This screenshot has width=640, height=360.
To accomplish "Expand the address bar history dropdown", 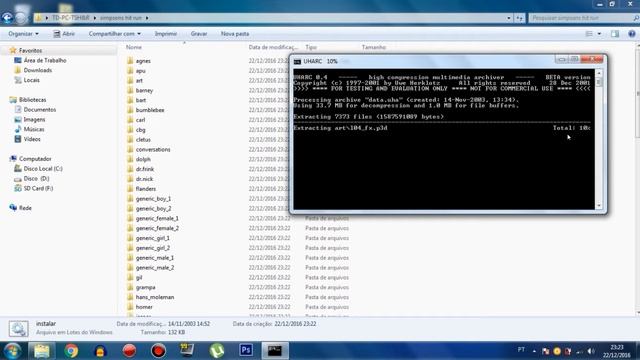I will (x=509, y=18).
